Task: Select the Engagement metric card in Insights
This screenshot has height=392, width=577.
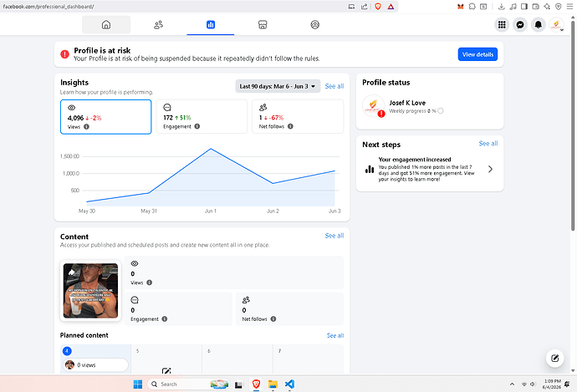Action: pyautogui.click(x=202, y=116)
